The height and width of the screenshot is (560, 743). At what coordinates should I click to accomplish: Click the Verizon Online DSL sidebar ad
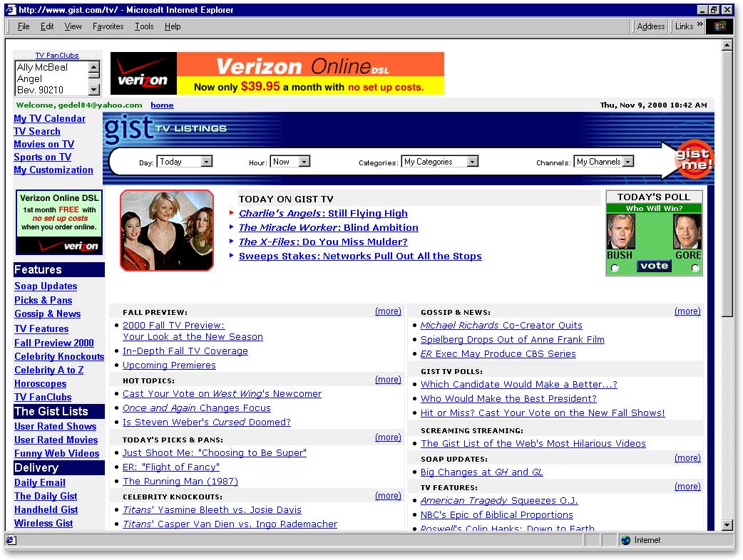coord(59,222)
